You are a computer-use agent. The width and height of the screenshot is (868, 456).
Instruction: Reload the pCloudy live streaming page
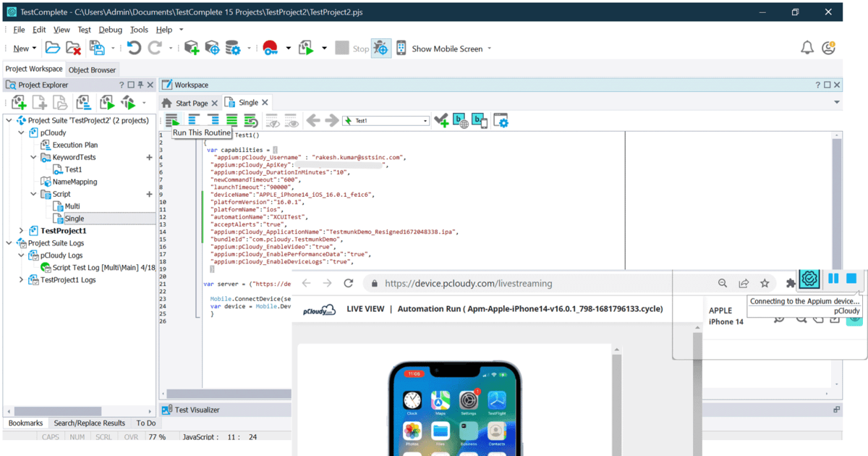[348, 284]
